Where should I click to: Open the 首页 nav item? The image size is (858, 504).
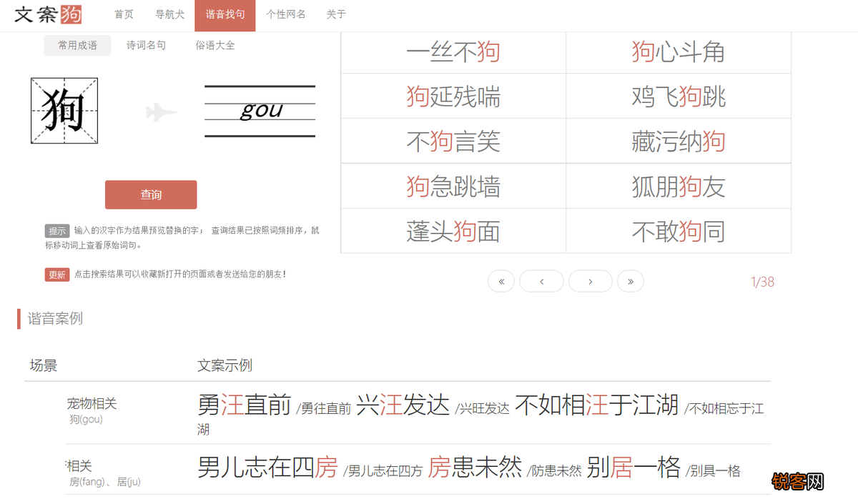[x=124, y=14]
